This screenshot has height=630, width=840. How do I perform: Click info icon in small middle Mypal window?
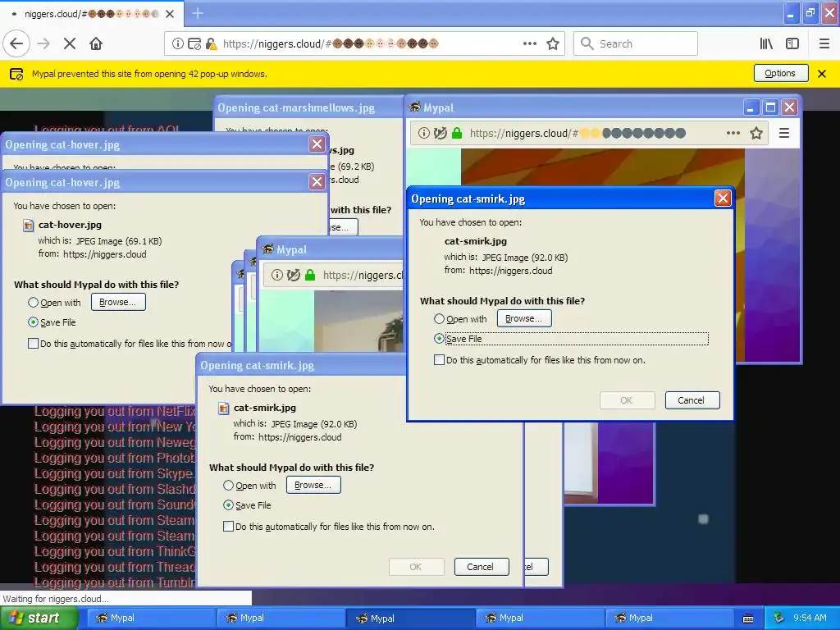(x=277, y=276)
